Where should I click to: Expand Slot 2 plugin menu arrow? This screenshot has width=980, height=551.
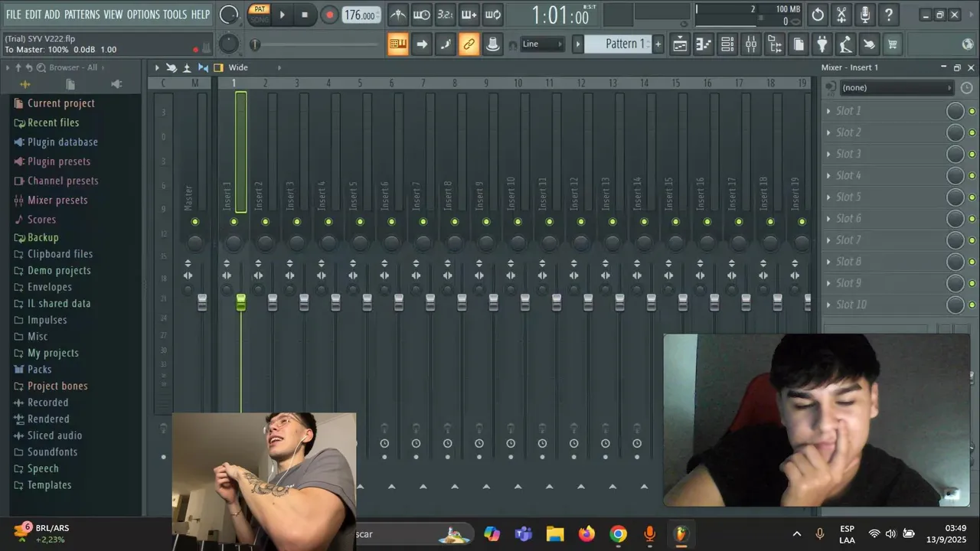[x=828, y=132]
